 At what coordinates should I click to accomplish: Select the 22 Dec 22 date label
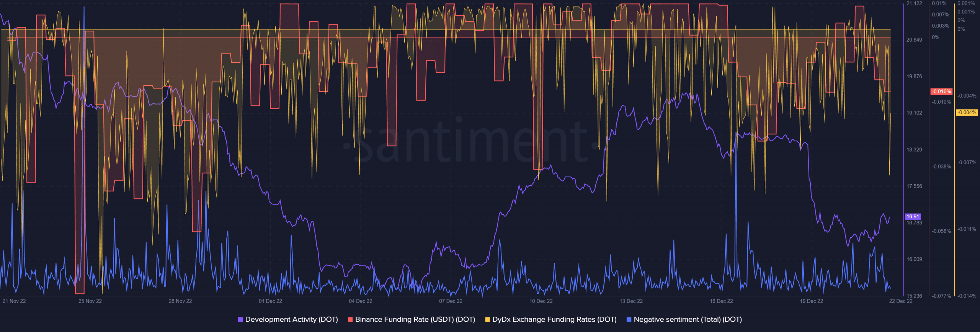click(x=901, y=301)
